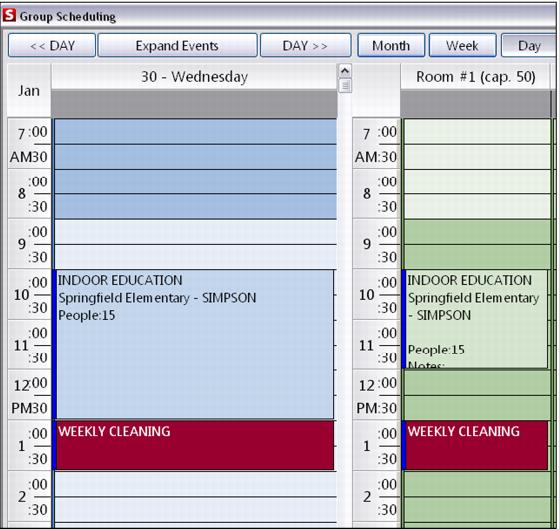
Task: Open WEEKLY CLEANING event in Wednesday column
Action: 194,445
